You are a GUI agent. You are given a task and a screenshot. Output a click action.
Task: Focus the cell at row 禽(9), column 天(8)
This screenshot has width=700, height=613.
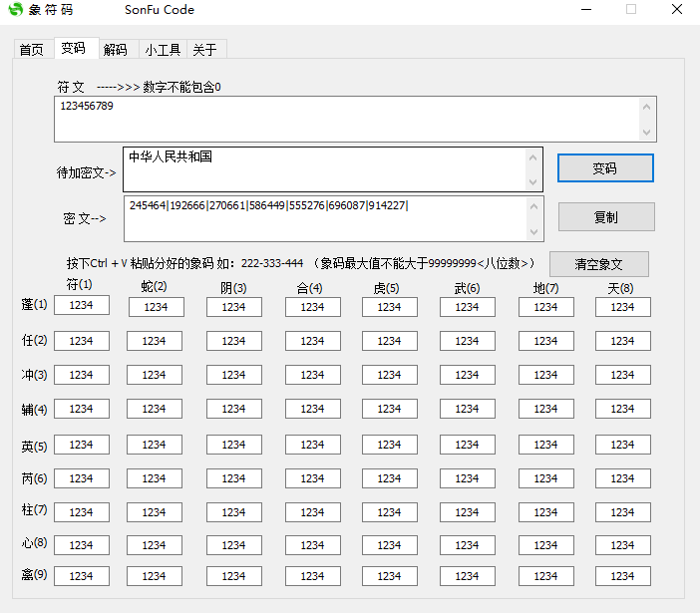click(623, 576)
